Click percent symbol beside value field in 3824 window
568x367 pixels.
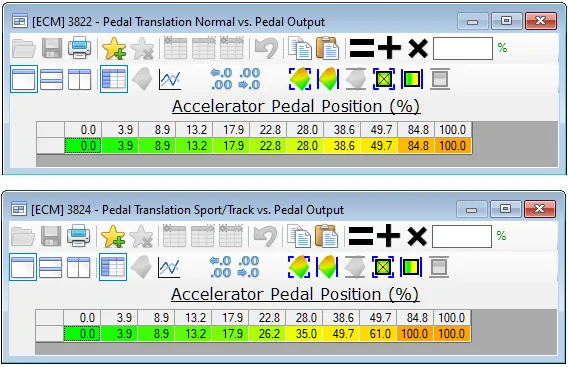click(x=501, y=235)
